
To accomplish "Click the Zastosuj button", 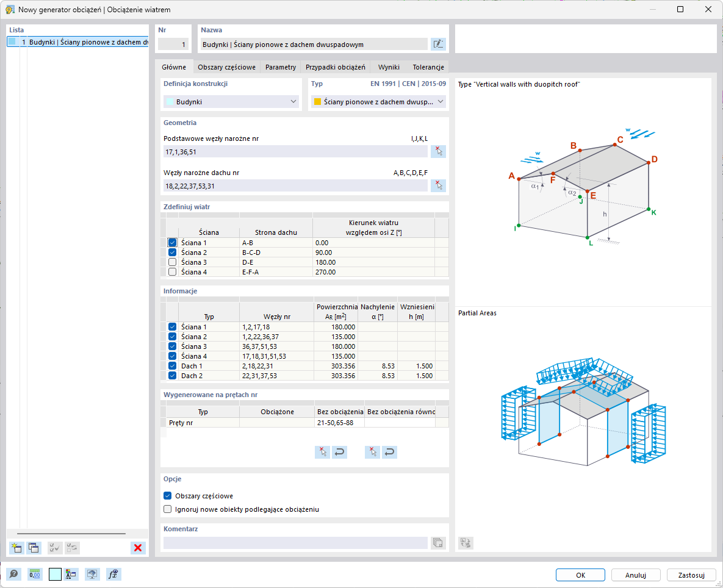I will [692, 575].
